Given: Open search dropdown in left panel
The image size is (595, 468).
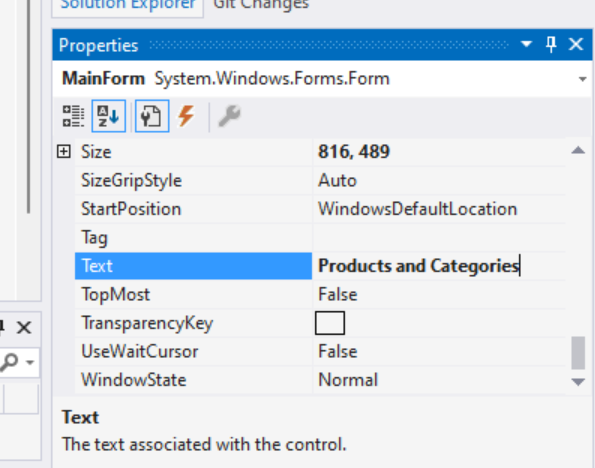Looking at the screenshot, I should [x=30, y=362].
